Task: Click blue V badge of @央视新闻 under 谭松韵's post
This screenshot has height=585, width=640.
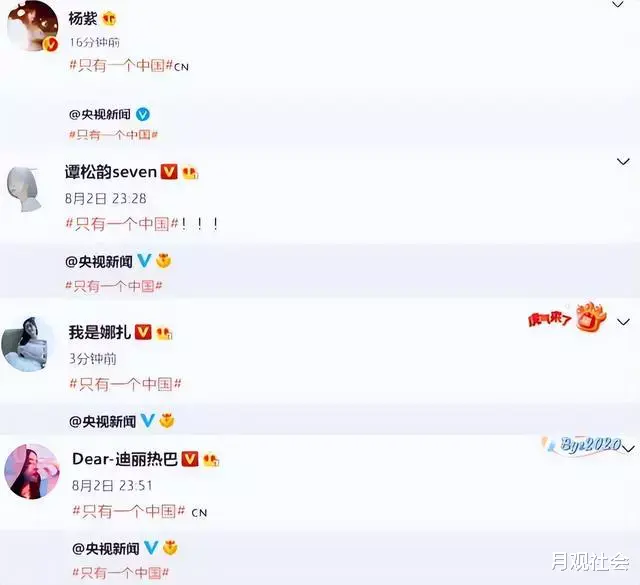Action: (x=144, y=260)
